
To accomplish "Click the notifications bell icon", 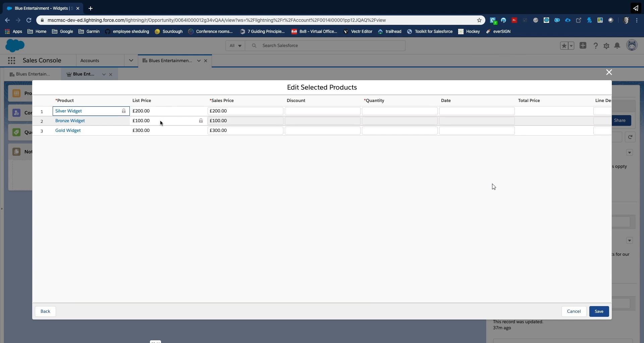I will [x=617, y=46].
